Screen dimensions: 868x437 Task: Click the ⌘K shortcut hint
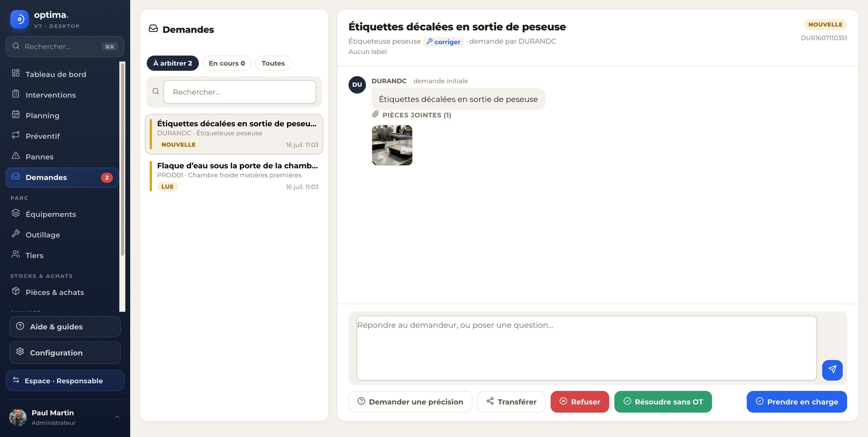[110, 46]
